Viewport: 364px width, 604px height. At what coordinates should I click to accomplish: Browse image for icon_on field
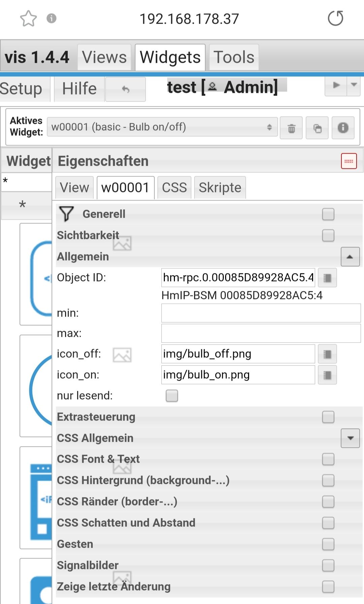pos(327,375)
